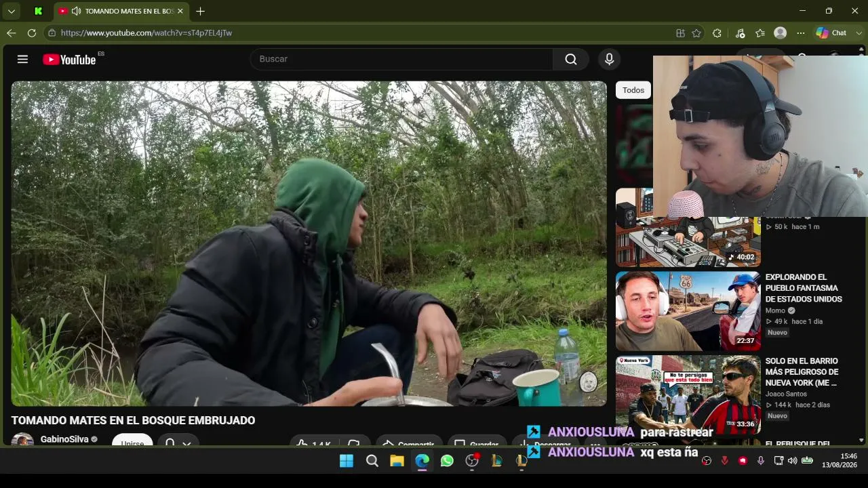Open the Joaco Santos channel name
Screen dimensions: 868x488
coord(786,394)
